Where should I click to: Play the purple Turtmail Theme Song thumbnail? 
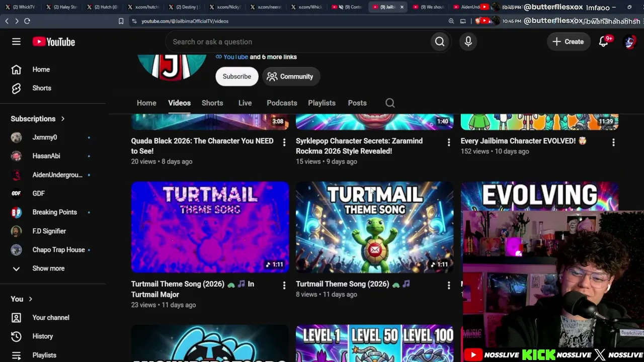click(210, 227)
